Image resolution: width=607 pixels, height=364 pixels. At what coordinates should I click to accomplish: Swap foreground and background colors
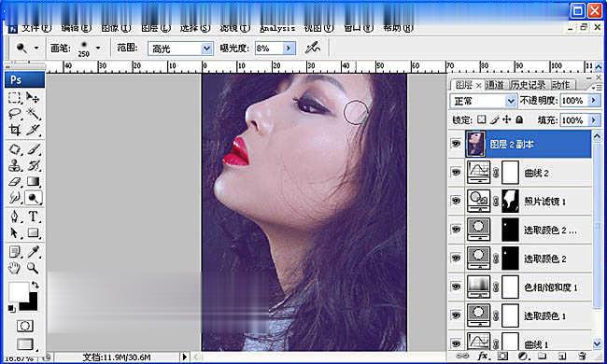[35, 285]
